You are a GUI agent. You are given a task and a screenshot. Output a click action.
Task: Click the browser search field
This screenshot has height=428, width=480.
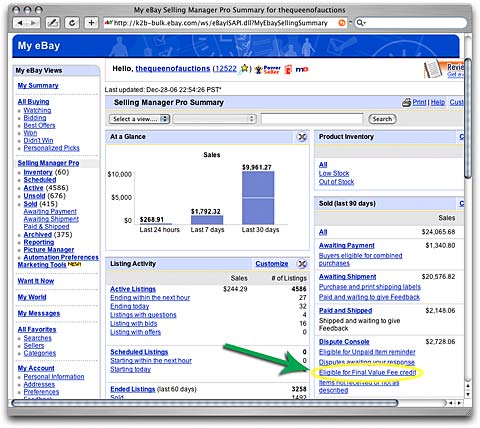(410, 23)
